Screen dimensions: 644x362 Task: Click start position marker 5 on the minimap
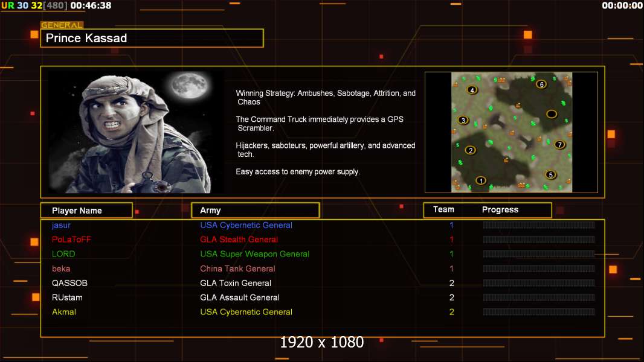(x=551, y=175)
